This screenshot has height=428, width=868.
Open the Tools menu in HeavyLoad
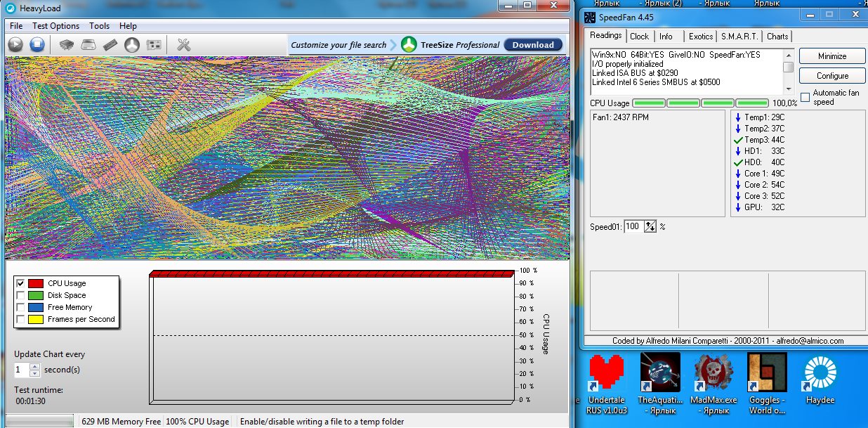coord(99,26)
